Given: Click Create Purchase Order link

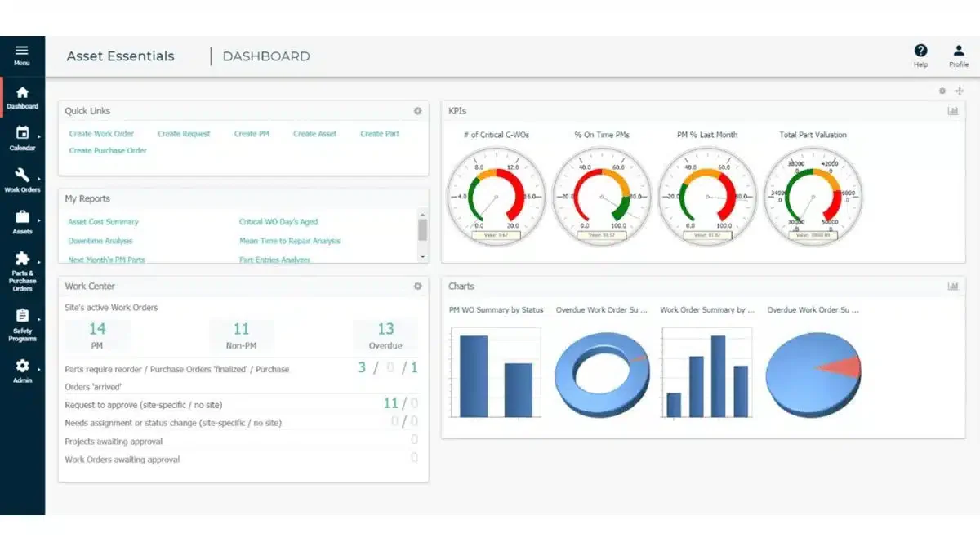Looking at the screenshot, I should click(108, 151).
